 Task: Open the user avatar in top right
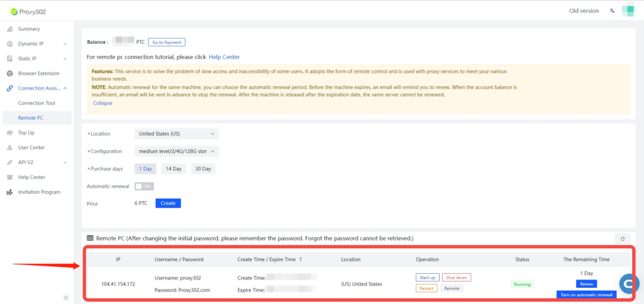(628, 11)
